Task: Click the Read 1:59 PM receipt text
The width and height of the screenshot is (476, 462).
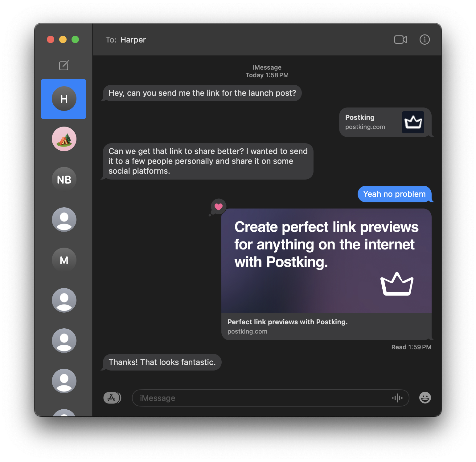Action: tap(411, 347)
